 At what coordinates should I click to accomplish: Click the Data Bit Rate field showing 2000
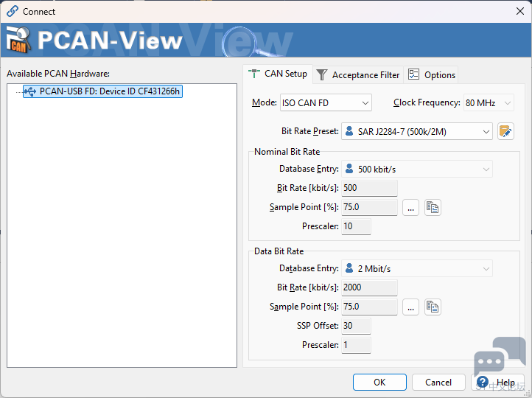pyautogui.click(x=369, y=287)
